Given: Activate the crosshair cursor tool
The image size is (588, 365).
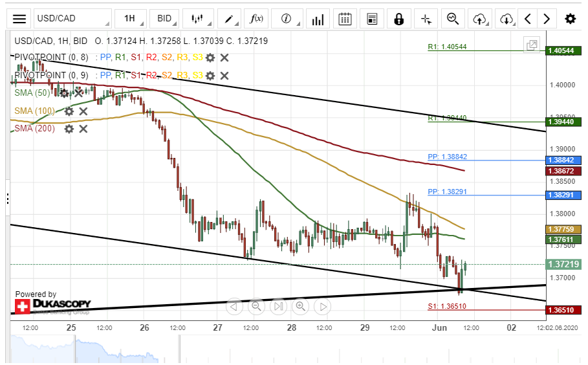Looking at the screenshot, I should pos(426,19).
